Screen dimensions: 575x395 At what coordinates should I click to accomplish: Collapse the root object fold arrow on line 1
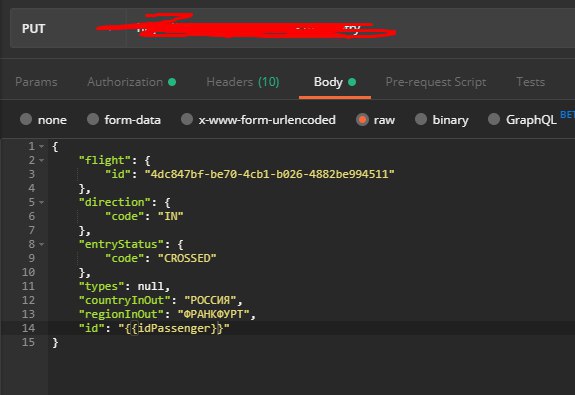pyautogui.click(x=41, y=147)
